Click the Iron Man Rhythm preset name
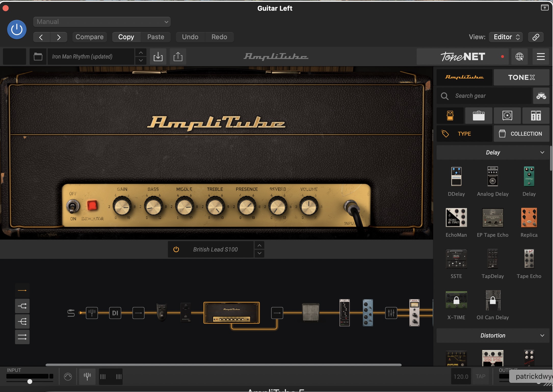Viewport: 553px width, 392px height. [91, 57]
